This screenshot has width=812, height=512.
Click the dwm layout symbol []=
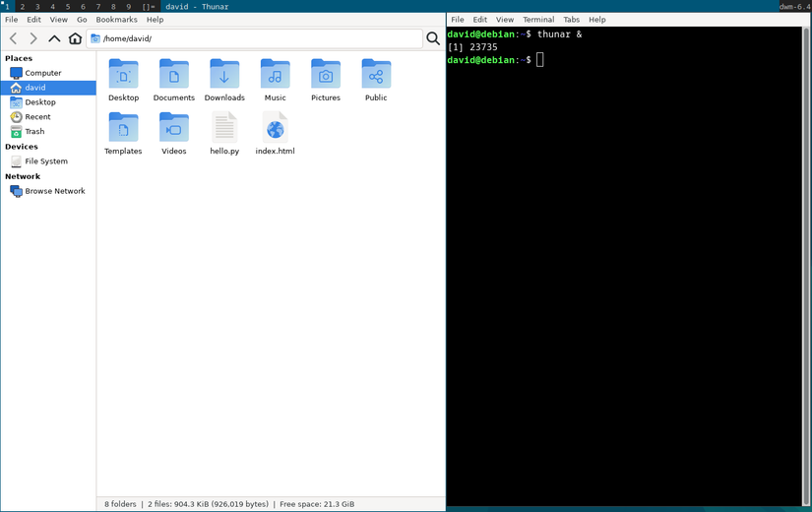click(149, 6)
